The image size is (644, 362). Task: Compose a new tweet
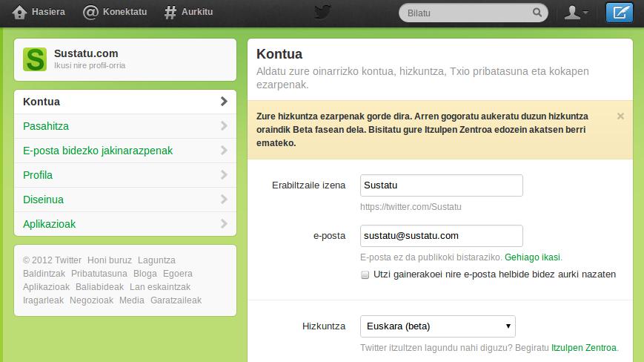(x=619, y=13)
